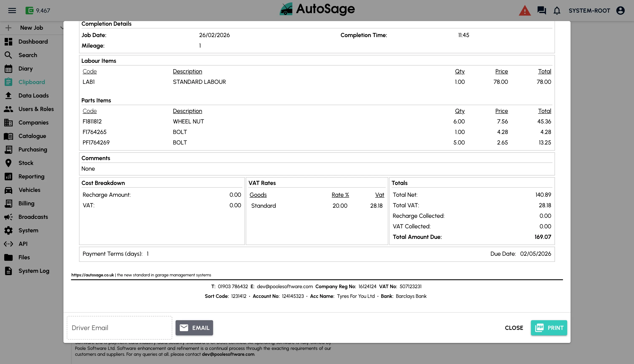
Task: Open the chat messages icon
Action: click(x=542, y=11)
